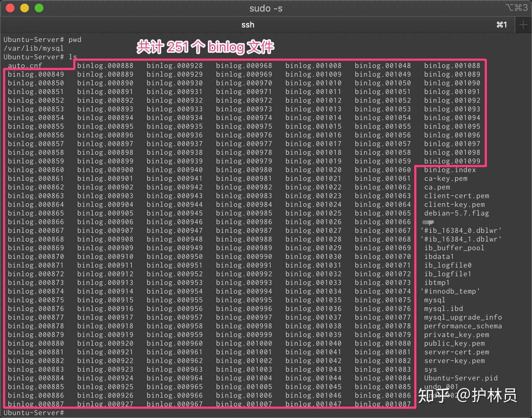Click the pwd command in terminal history
The image size is (532, 418).
pos(75,39)
